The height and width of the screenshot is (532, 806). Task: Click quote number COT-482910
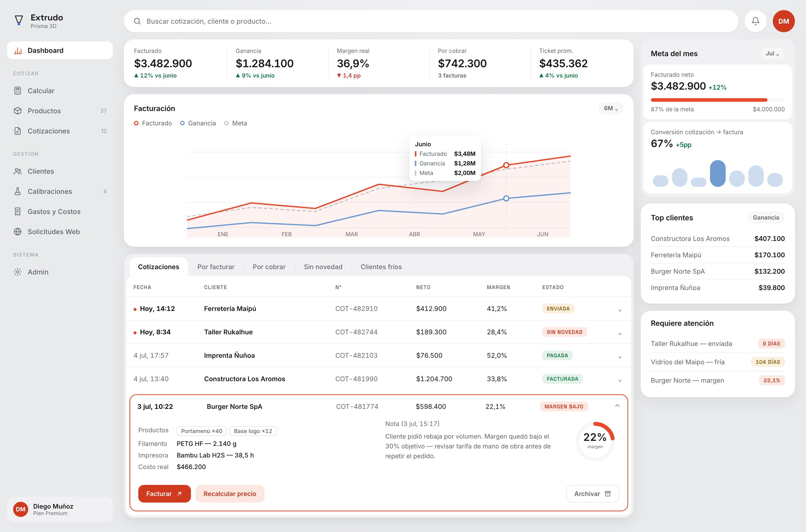[356, 308]
